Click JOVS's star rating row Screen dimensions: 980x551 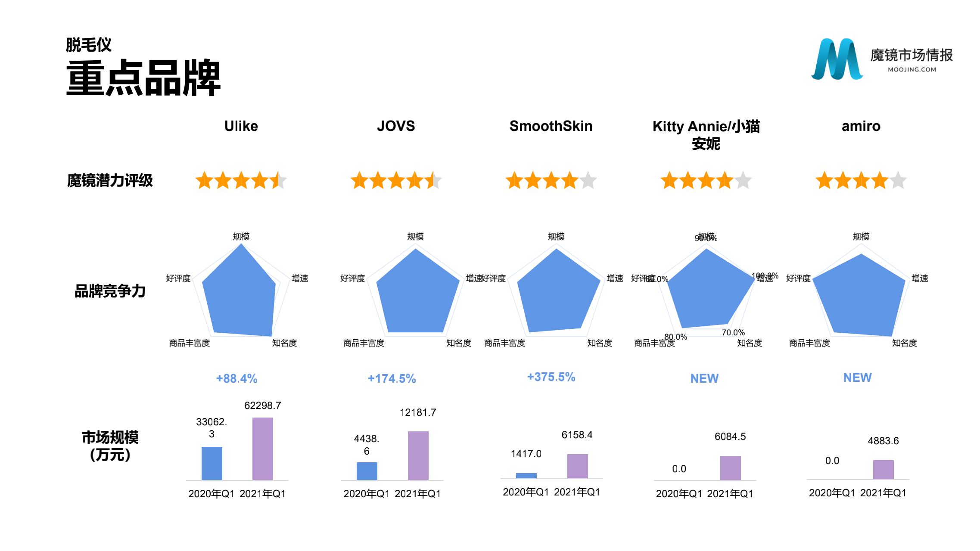(396, 180)
